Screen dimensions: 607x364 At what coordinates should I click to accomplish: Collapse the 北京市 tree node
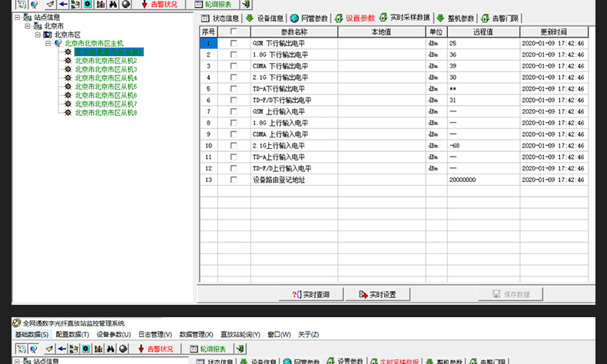[28, 26]
